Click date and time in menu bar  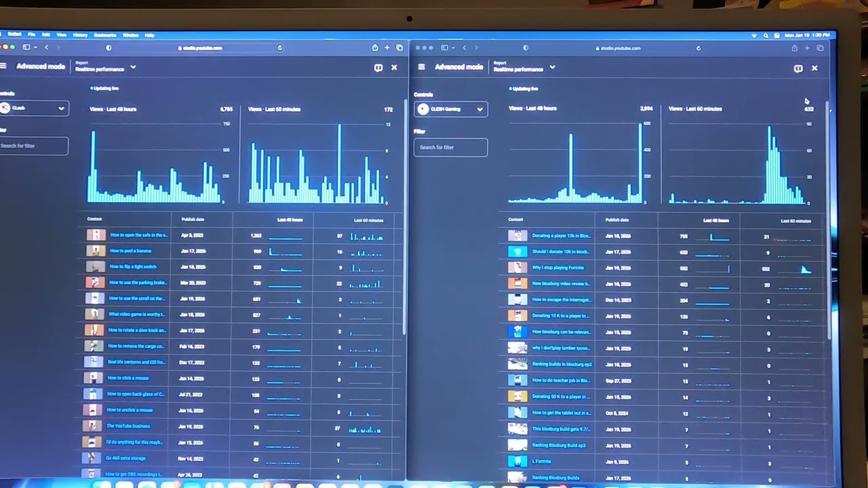tap(807, 35)
